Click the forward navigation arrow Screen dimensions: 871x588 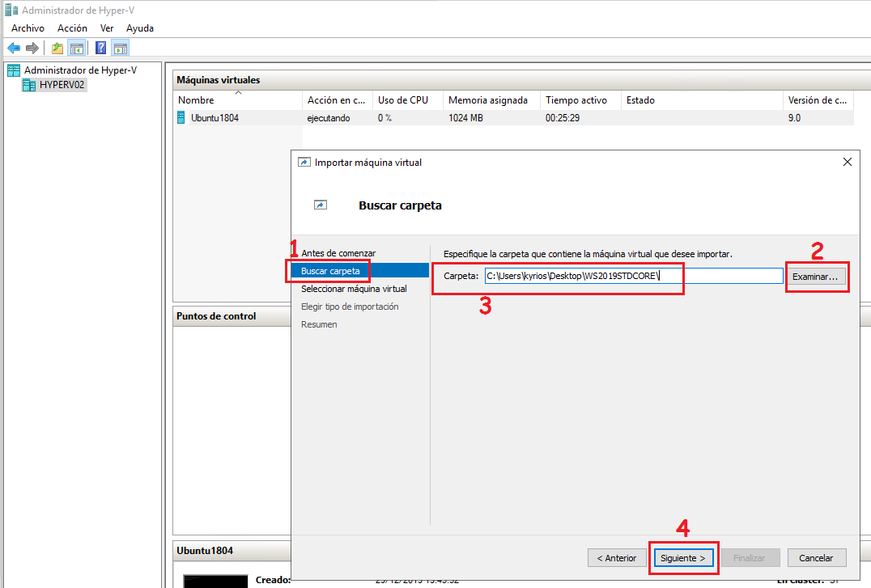[32, 47]
